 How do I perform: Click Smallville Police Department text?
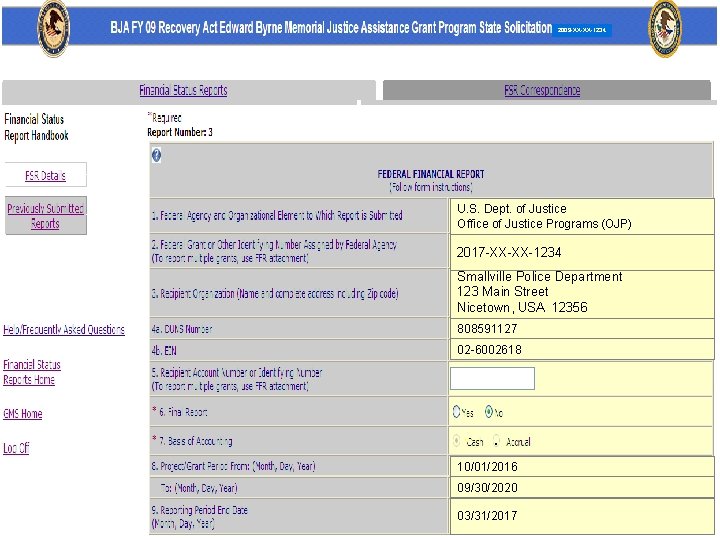(540, 276)
